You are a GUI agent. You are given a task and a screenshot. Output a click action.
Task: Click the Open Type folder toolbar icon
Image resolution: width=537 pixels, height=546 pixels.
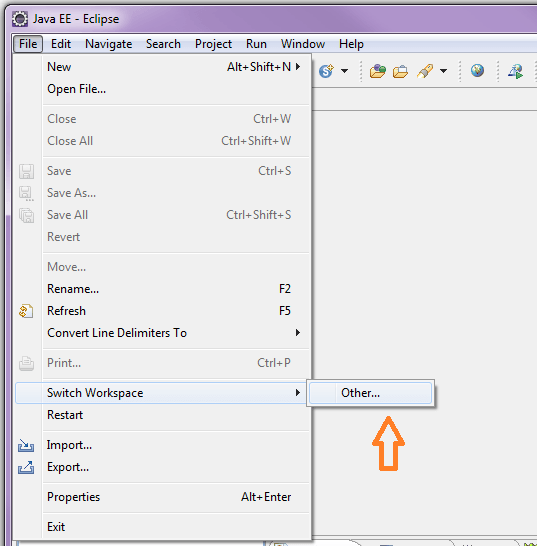pyautogui.click(x=378, y=71)
